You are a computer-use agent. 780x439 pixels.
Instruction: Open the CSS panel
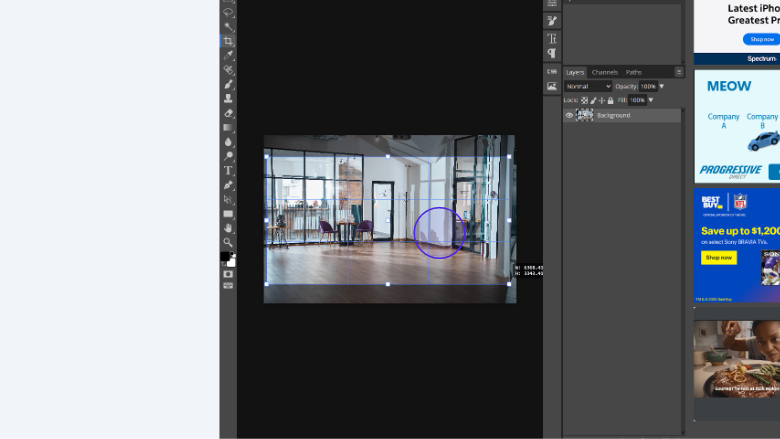tap(552, 72)
